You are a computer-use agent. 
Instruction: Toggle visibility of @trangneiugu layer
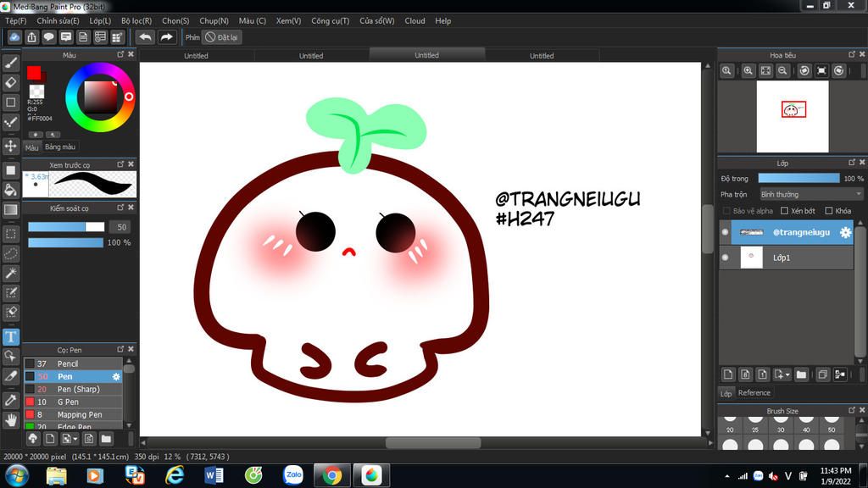click(x=726, y=232)
